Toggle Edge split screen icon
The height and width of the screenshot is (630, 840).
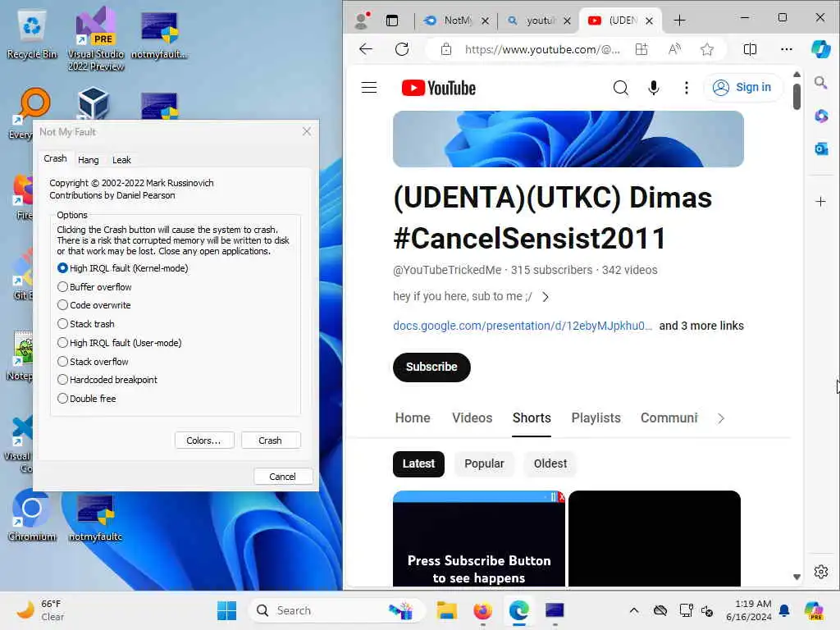click(x=750, y=49)
